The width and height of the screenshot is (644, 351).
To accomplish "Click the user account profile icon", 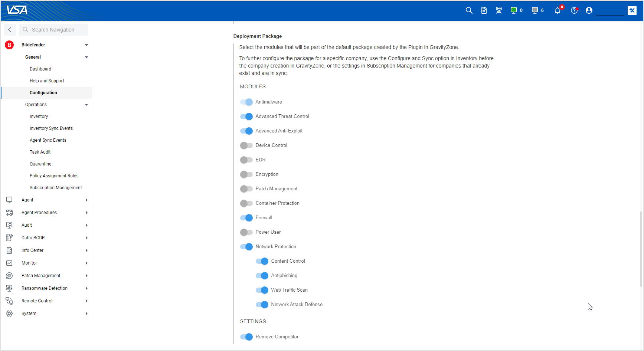I will (x=589, y=10).
